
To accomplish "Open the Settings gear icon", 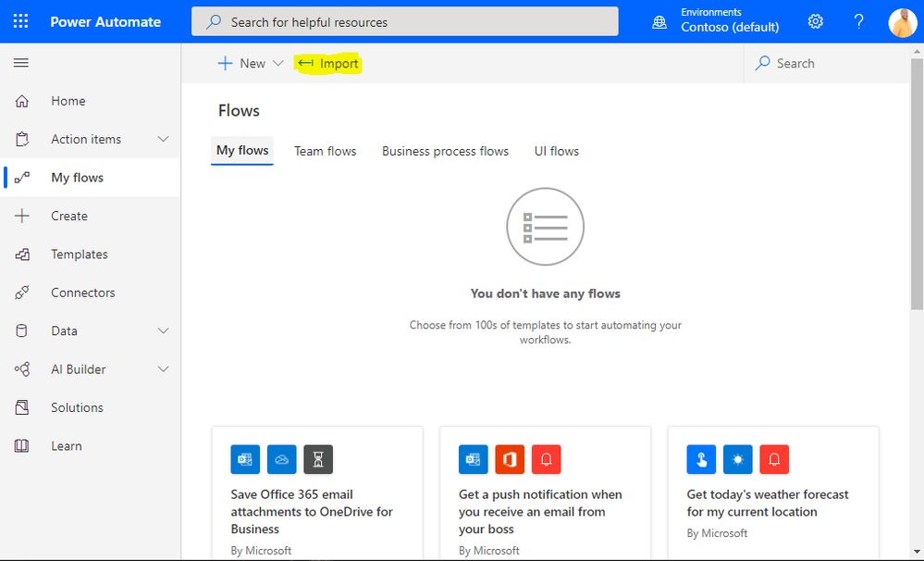I will pos(816,22).
